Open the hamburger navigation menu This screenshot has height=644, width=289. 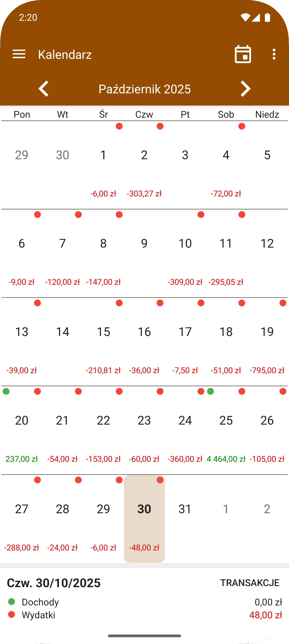[19, 54]
